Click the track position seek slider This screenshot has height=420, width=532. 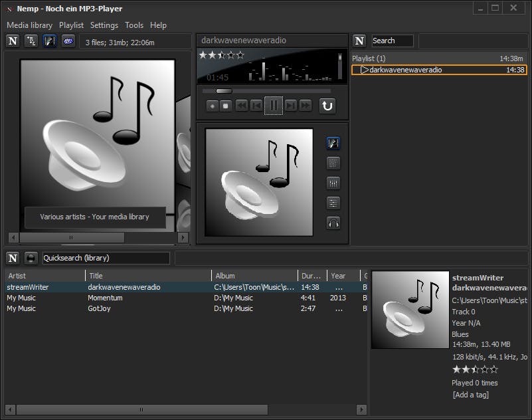[x=266, y=91]
